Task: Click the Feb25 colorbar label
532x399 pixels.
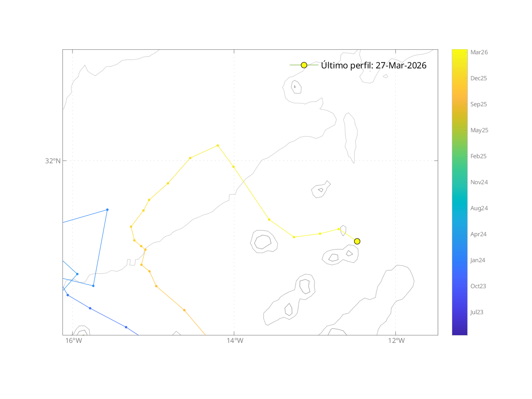Action: (479, 156)
